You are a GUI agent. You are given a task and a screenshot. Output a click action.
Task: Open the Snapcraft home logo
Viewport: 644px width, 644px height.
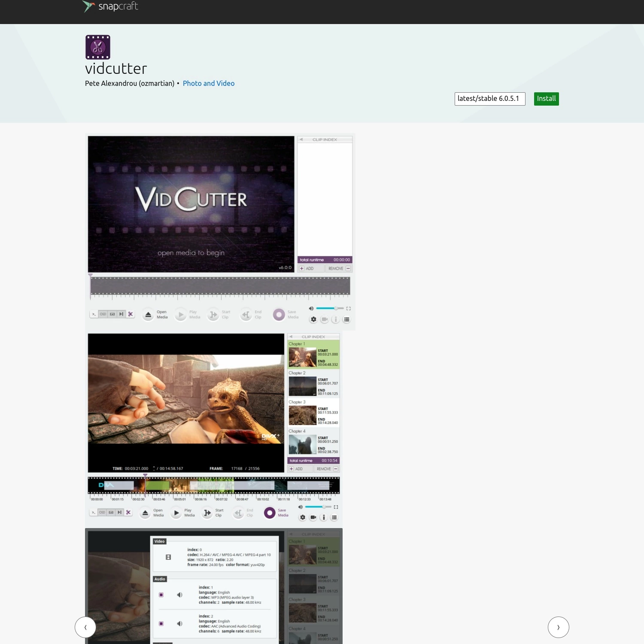[110, 6]
